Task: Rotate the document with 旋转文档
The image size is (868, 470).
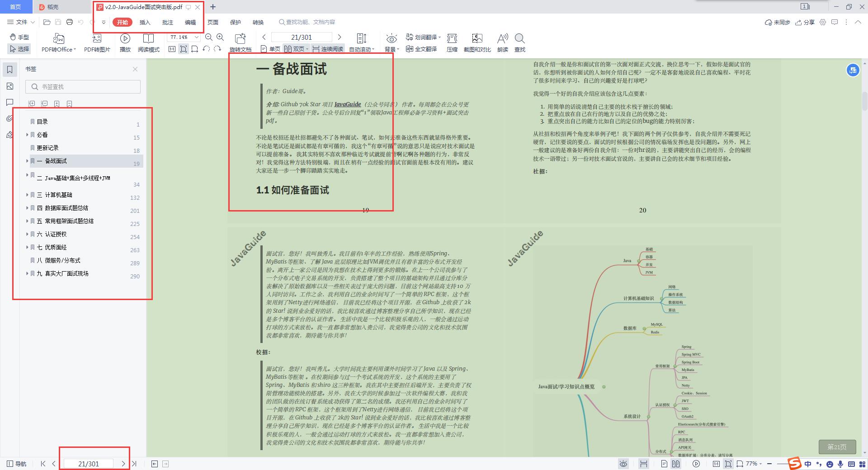Action: (241, 43)
